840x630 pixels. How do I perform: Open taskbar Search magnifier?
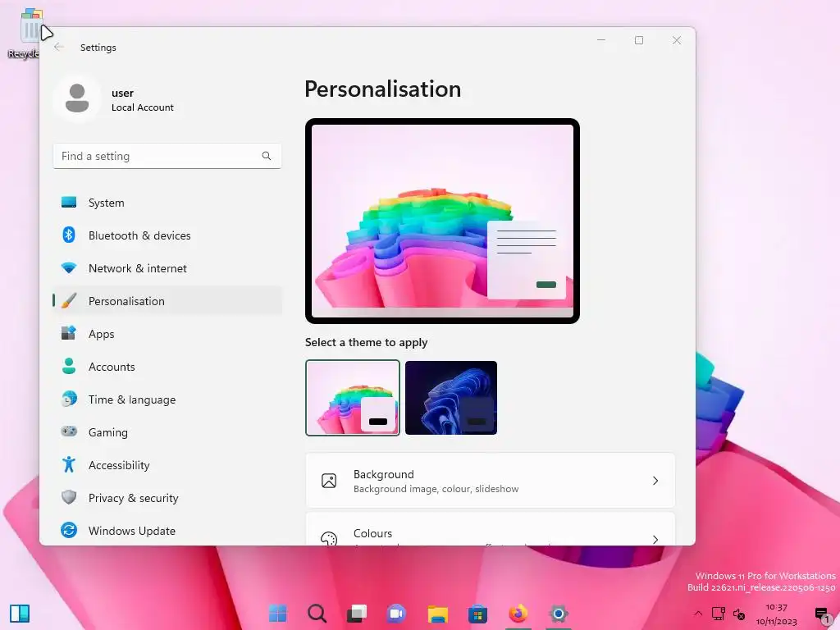click(317, 614)
